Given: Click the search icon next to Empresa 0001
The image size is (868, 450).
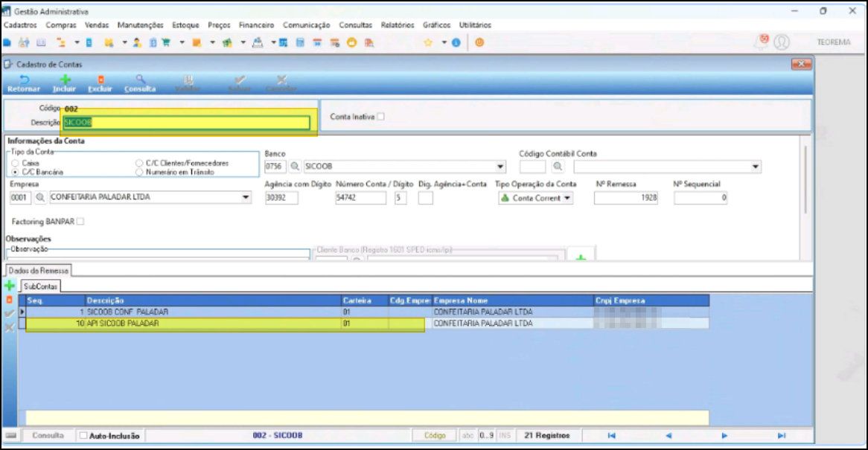Looking at the screenshot, I should tap(40, 197).
